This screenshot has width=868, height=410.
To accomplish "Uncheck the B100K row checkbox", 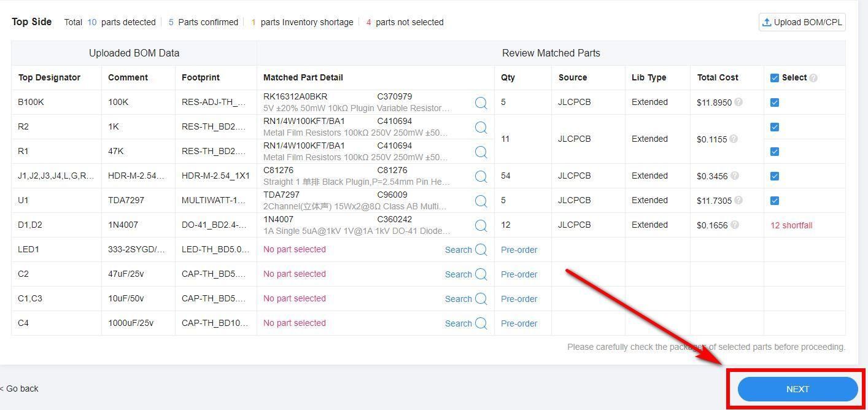I will click(775, 102).
